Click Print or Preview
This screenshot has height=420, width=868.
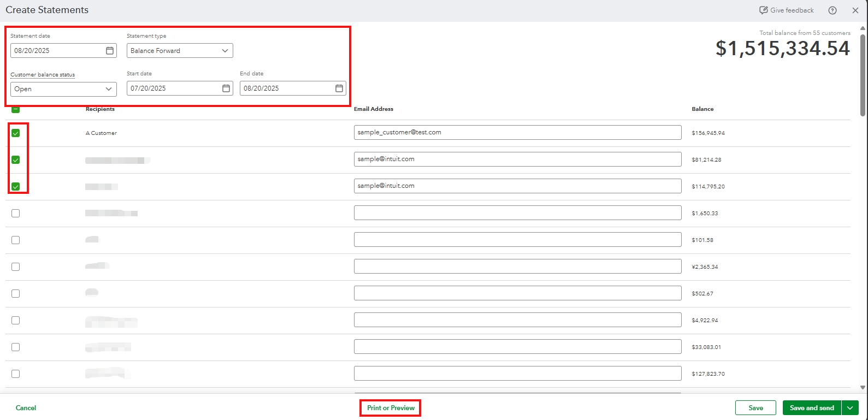[391, 408]
